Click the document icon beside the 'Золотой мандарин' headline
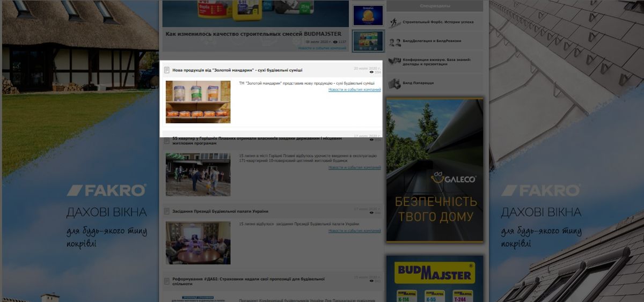The width and height of the screenshot is (644, 302). click(x=166, y=70)
